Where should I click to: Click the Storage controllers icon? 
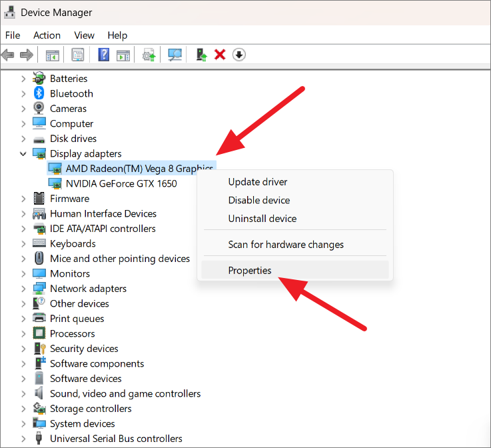pos(39,408)
